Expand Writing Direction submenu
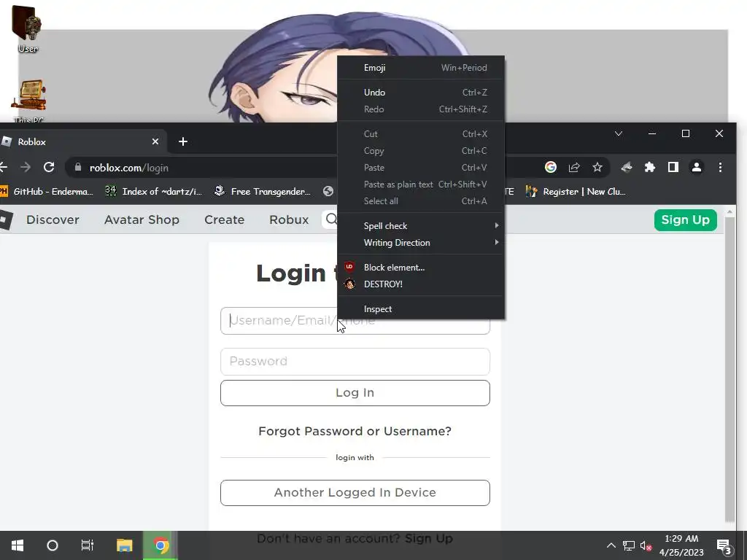The image size is (747, 560). [421, 242]
